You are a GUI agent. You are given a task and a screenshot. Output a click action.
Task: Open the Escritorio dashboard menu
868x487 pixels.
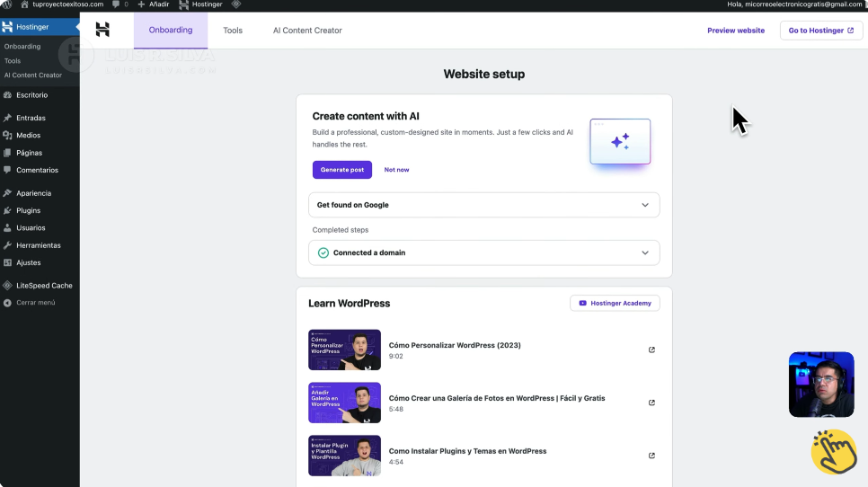click(31, 95)
